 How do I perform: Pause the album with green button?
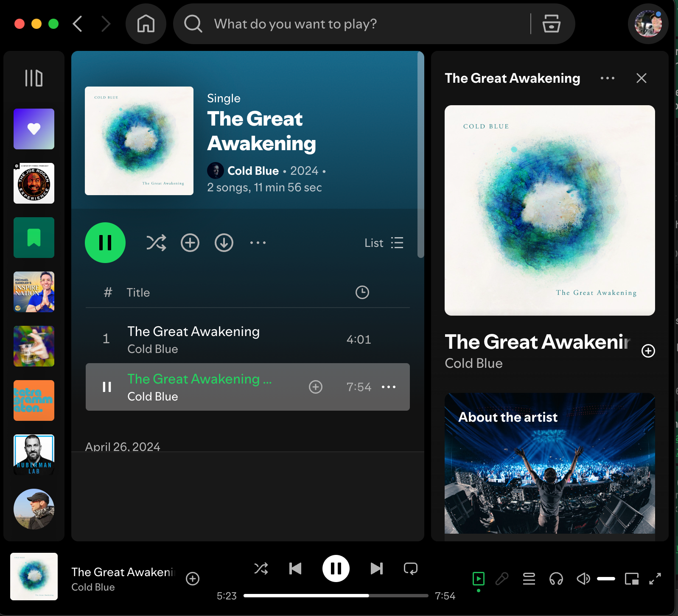[x=105, y=243]
